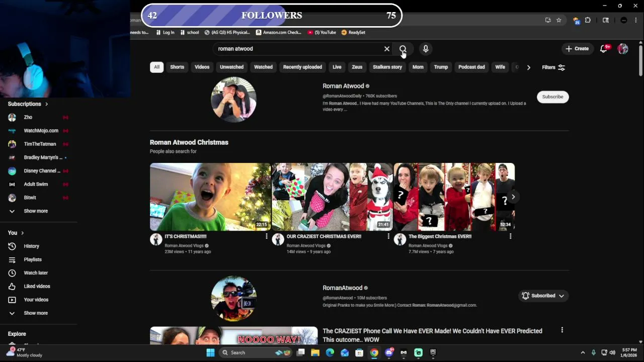Open Windows Start menu
Image resolution: width=644 pixels, height=362 pixels.
point(210,352)
